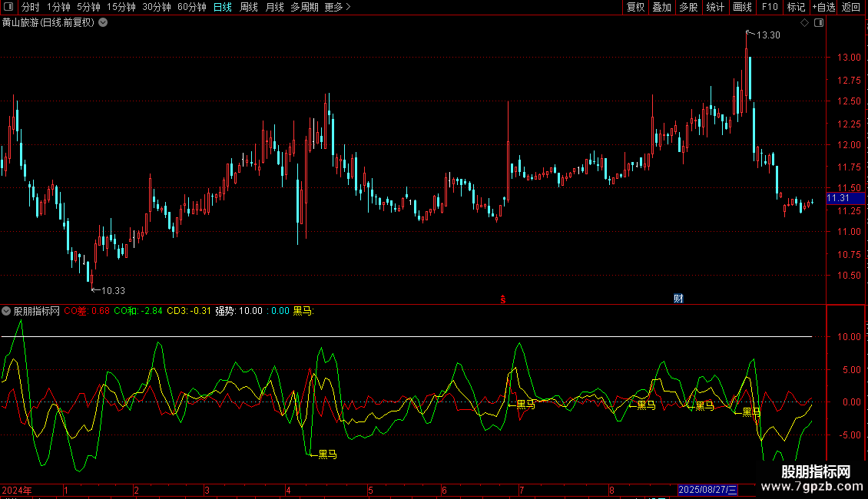Image resolution: width=868 pixels, height=499 pixels.
Task: Select the 画线 drawing tool
Action: [742, 8]
